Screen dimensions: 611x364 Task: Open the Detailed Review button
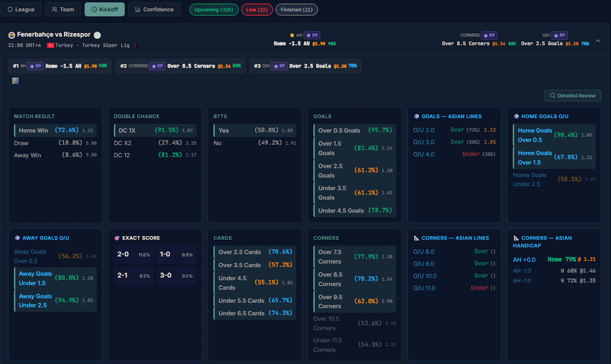pyautogui.click(x=572, y=95)
